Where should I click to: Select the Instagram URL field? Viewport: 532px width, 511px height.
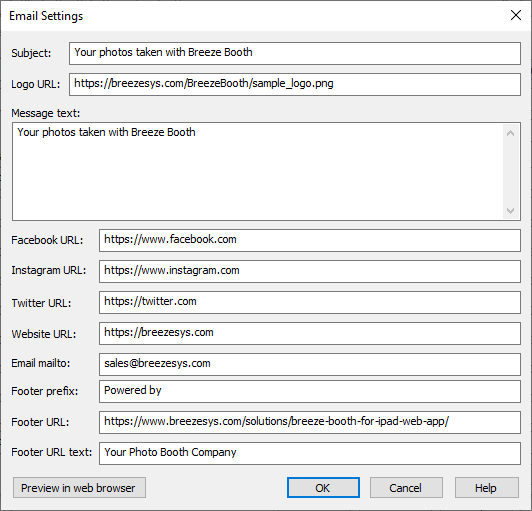pos(310,271)
